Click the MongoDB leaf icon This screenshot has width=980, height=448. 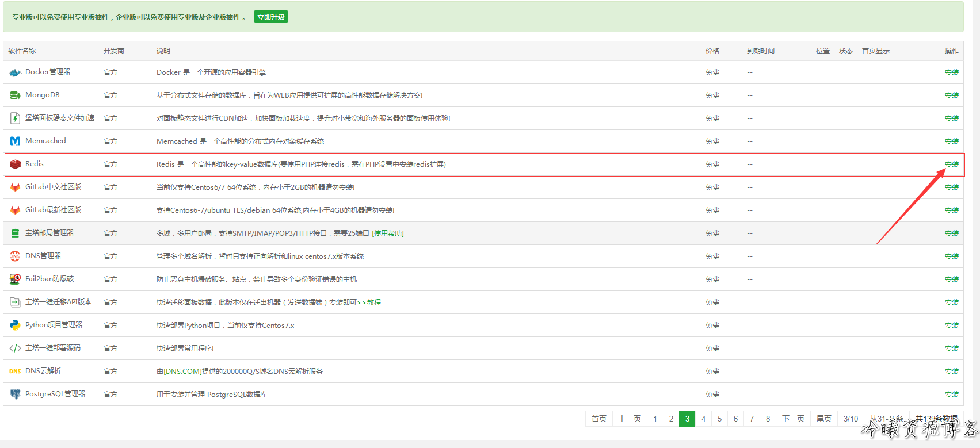pyautogui.click(x=15, y=95)
